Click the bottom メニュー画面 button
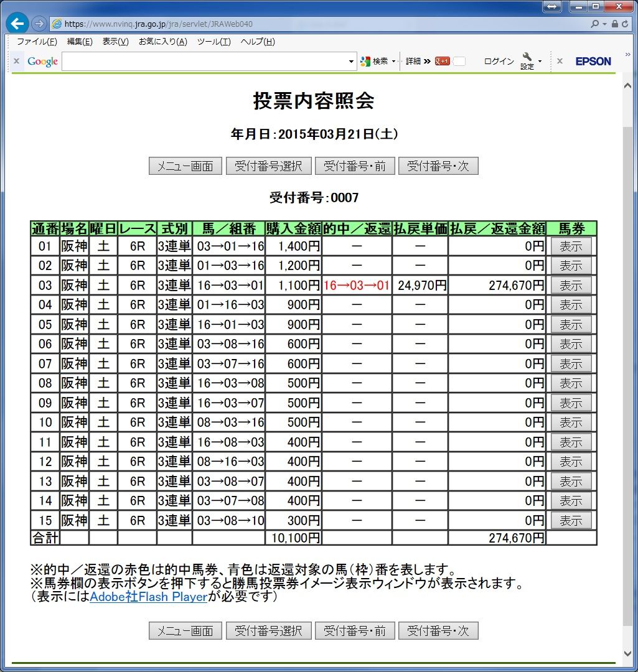Image resolution: width=638 pixels, height=672 pixels. (x=185, y=631)
